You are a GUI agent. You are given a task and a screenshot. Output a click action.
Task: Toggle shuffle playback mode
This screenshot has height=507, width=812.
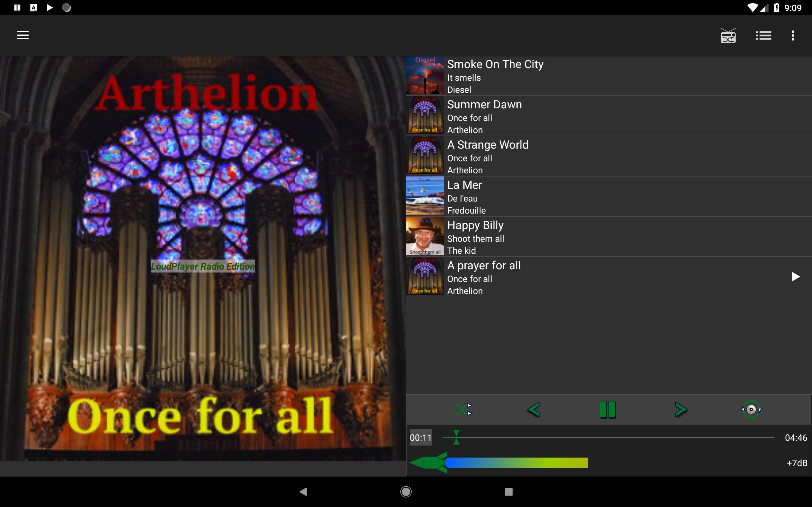coord(463,409)
